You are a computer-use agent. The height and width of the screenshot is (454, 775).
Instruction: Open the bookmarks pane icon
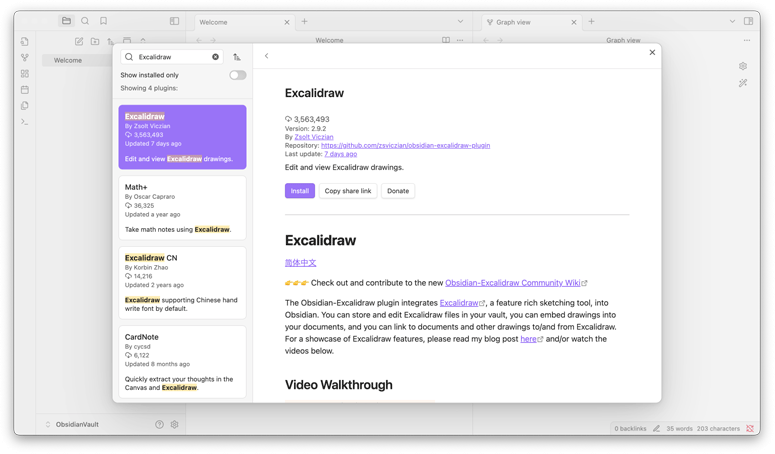103,21
